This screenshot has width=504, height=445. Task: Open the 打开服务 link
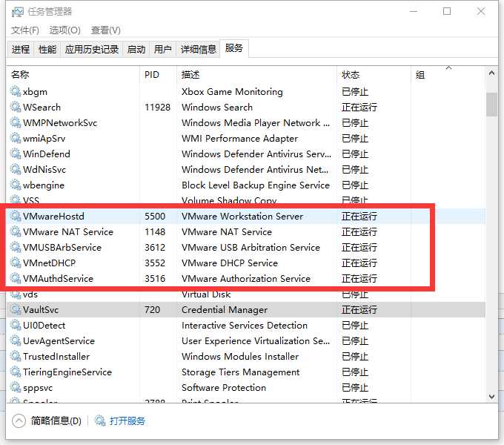(127, 421)
